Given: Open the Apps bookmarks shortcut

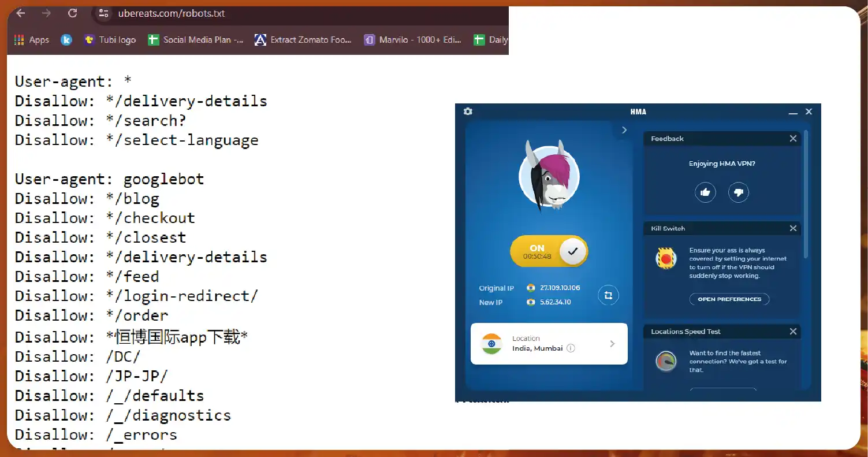Looking at the screenshot, I should point(32,40).
